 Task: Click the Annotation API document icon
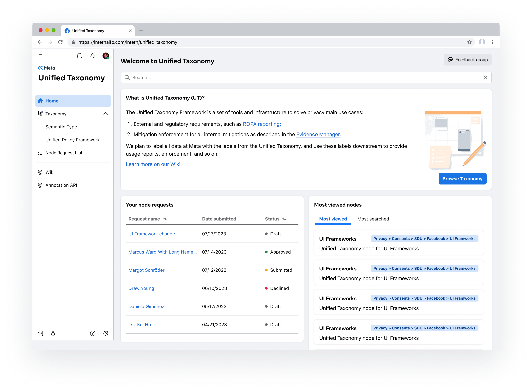click(40, 185)
